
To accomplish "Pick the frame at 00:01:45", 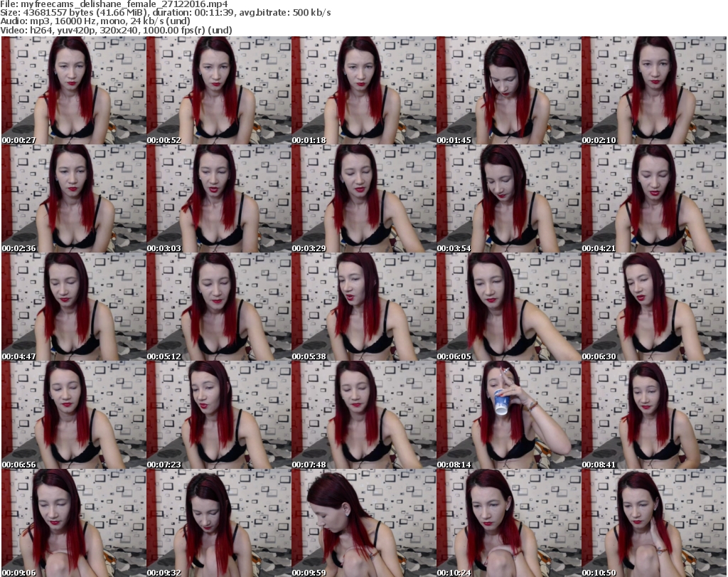I will tap(508, 90).
